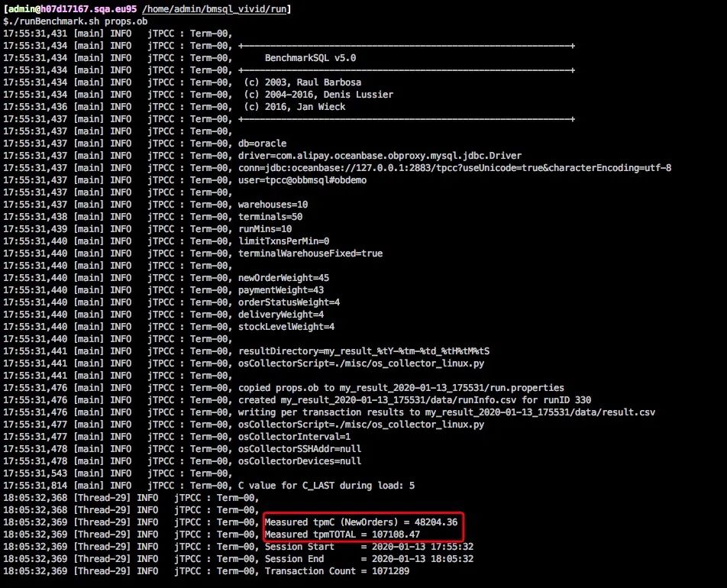Click the 'BenchmarkSQL v5.0' banner text
The height and width of the screenshot is (588, 727).
[310, 58]
